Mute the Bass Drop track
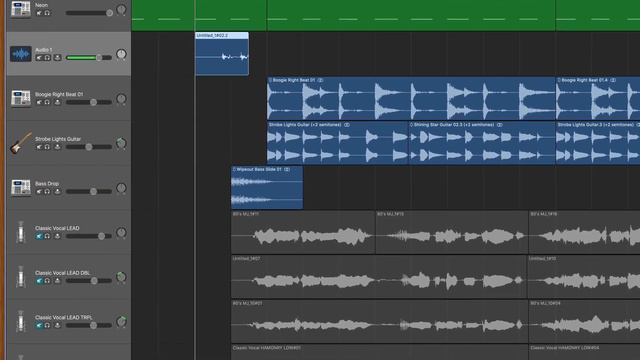 [39, 191]
